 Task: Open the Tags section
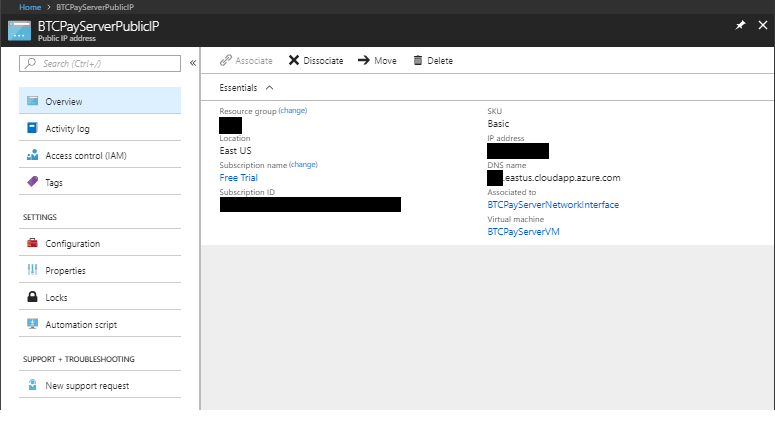[100, 182]
